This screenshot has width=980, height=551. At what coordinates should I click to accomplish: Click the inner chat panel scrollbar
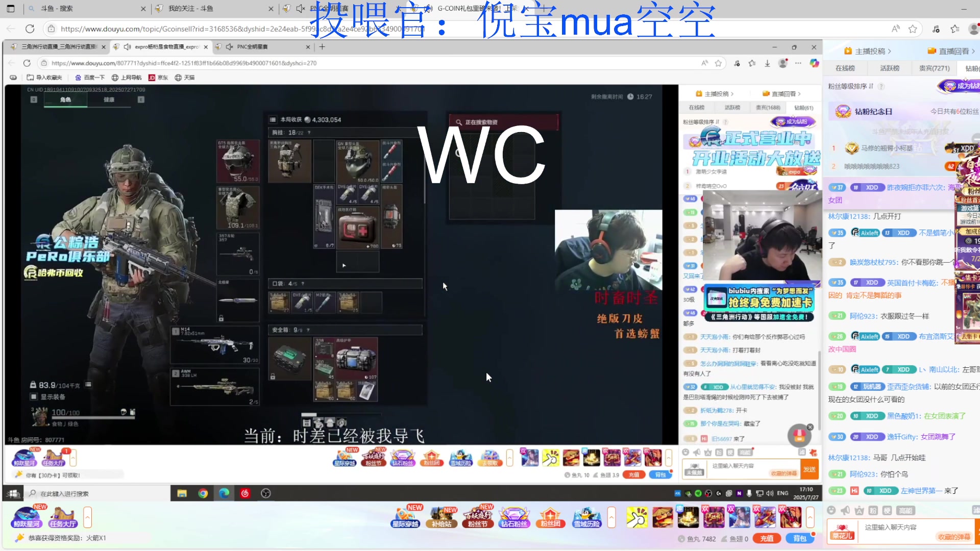point(820,390)
